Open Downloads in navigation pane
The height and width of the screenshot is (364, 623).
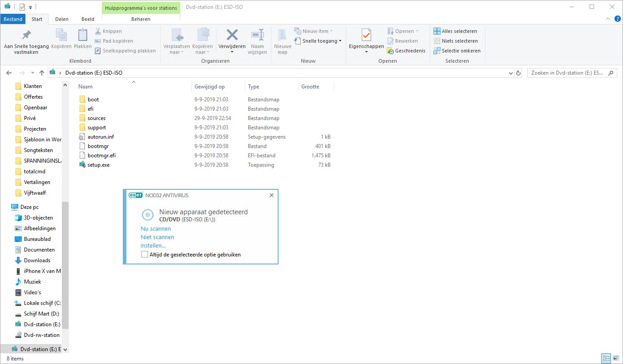[37, 260]
